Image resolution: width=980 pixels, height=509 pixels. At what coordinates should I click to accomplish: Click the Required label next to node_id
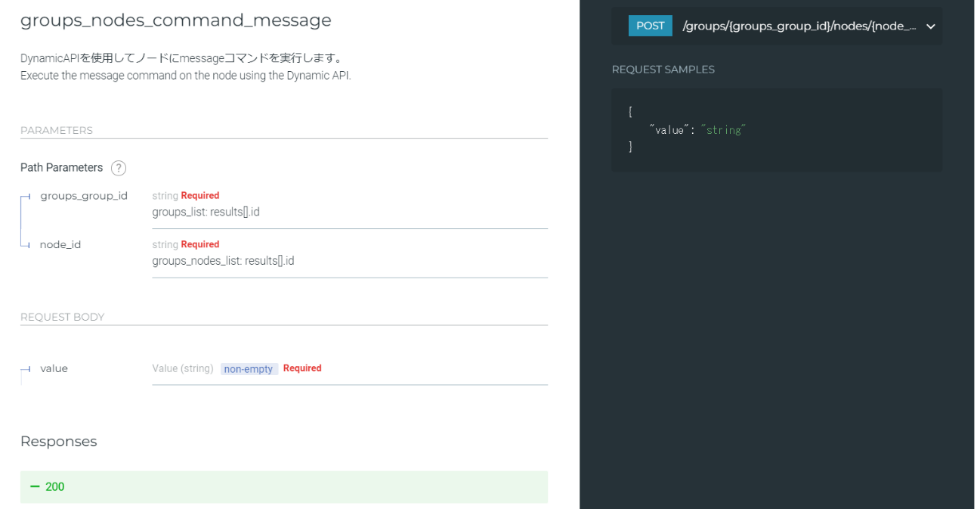click(201, 244)
